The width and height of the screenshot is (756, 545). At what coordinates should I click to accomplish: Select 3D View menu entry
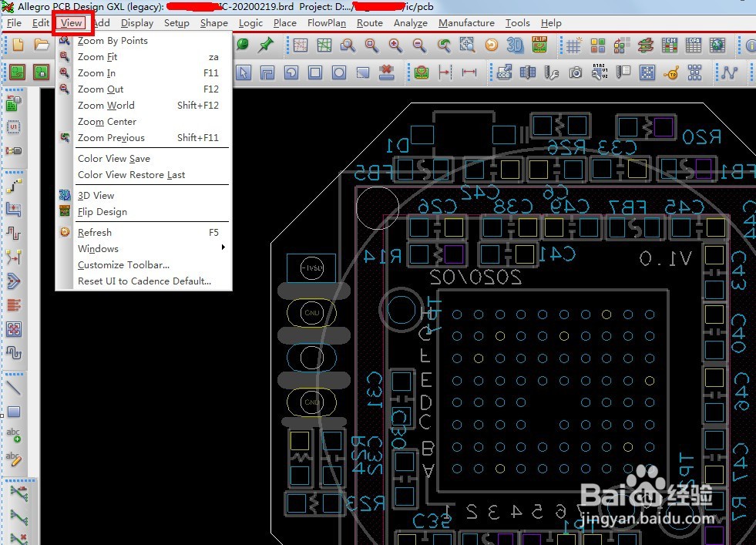[x=143, y=195]
